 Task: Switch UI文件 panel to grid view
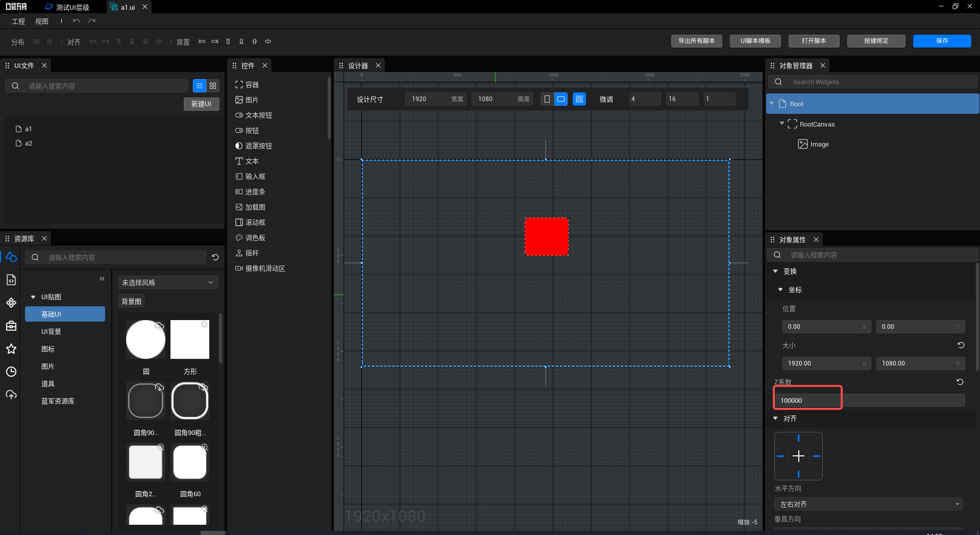point(213,86)
